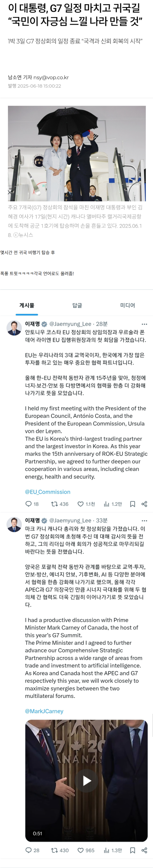The image size is (153, 868).
Task: Share the EU meeting tweet
Action: pyautogui.click(x=144, y=504)
